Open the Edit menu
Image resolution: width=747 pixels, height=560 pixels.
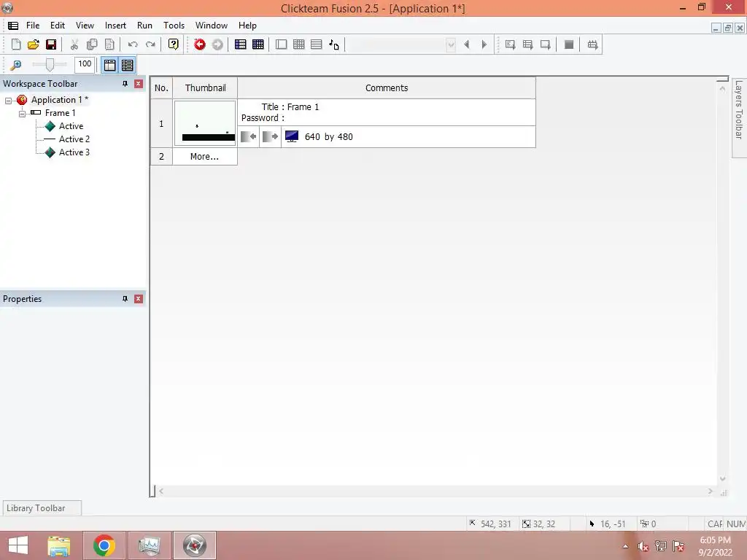pyautogui.click(x=58, y=26)
